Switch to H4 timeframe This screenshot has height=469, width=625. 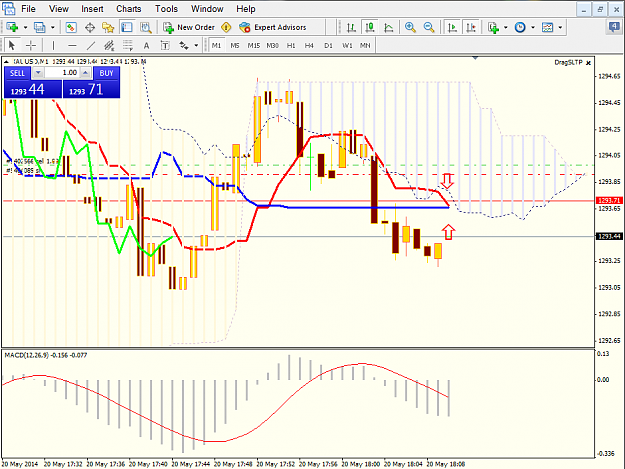[x=309, y=45]
